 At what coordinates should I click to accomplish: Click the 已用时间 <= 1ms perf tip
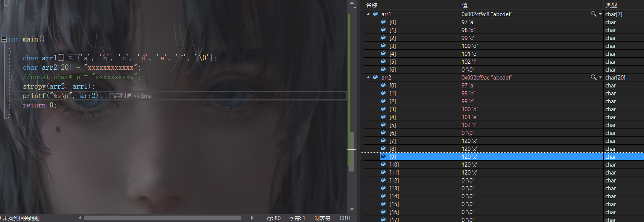pyautogui.click(x=130, y=96)
